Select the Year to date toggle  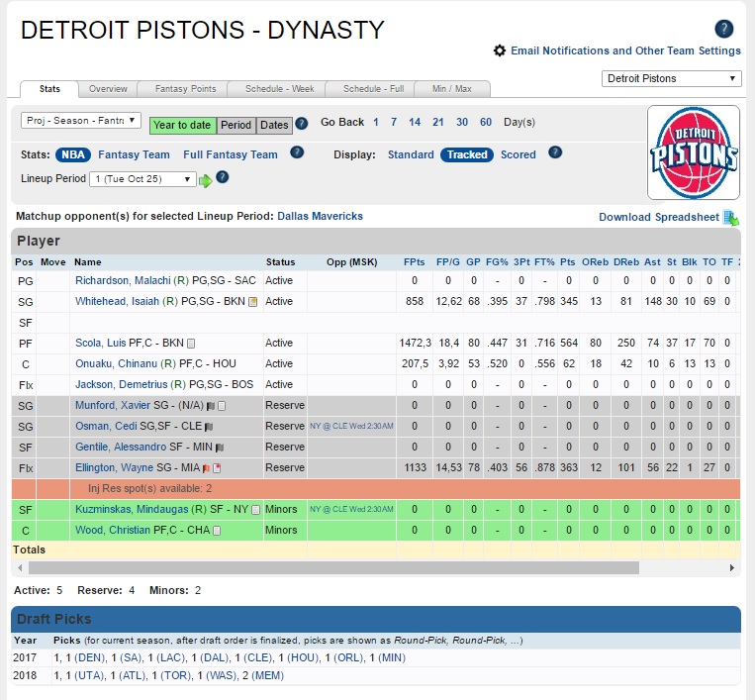[x=182, y=125]
